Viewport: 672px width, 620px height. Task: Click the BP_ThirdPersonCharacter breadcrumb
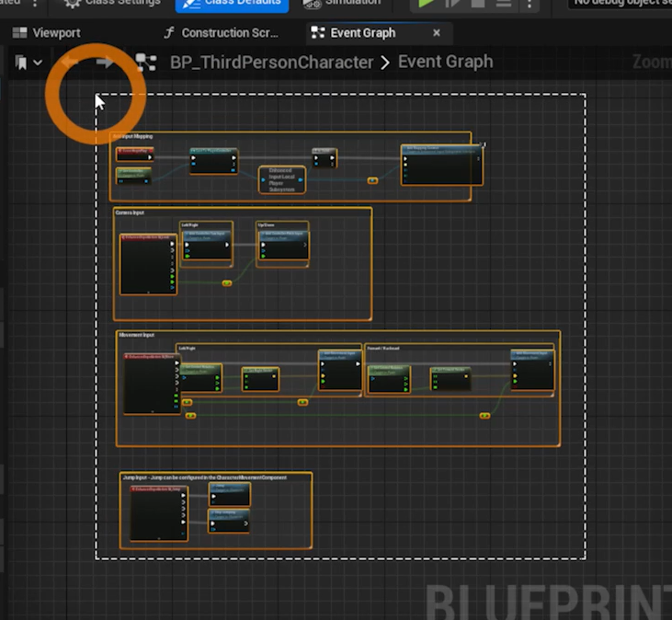point(272,63)
